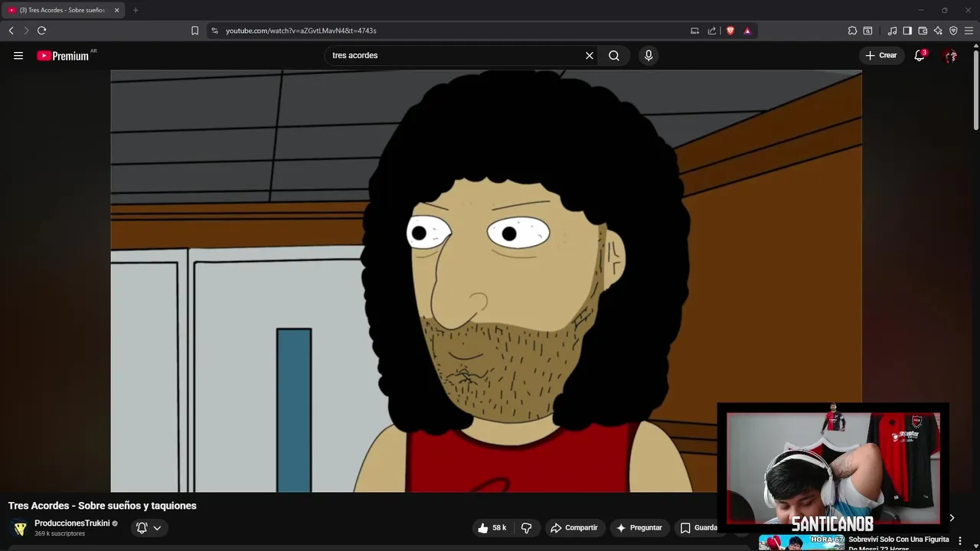Viewport: 980px width, 551px height.
Task: Pause the Tres Acordes video player
Action: point(486,281)
